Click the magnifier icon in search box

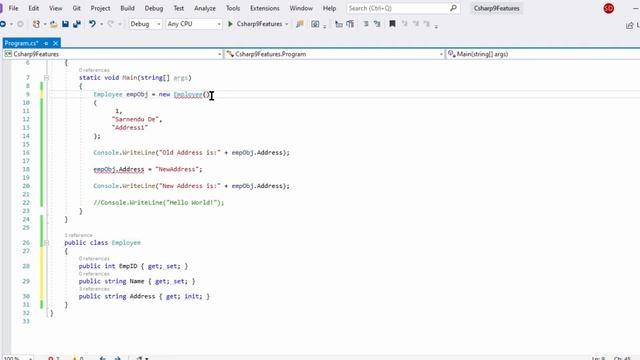(453, 8)
